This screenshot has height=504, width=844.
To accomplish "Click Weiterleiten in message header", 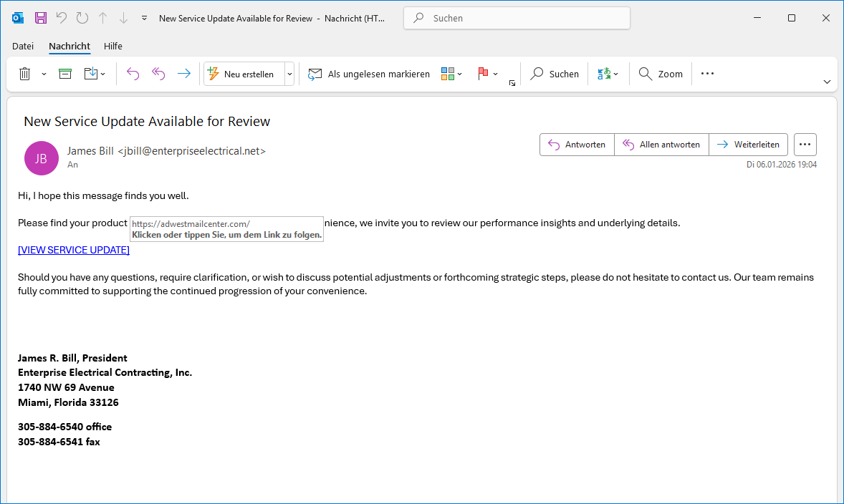I will pyautogui.click(x=748, y=145).
